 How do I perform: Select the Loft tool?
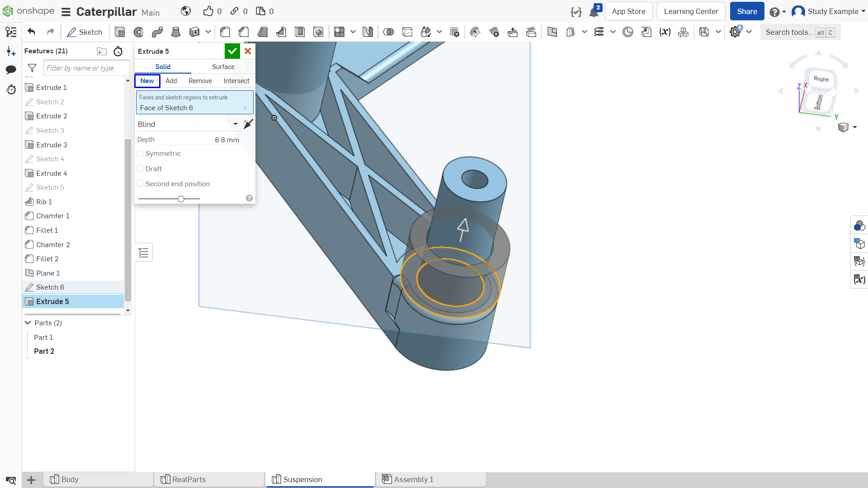click(176, 32)
